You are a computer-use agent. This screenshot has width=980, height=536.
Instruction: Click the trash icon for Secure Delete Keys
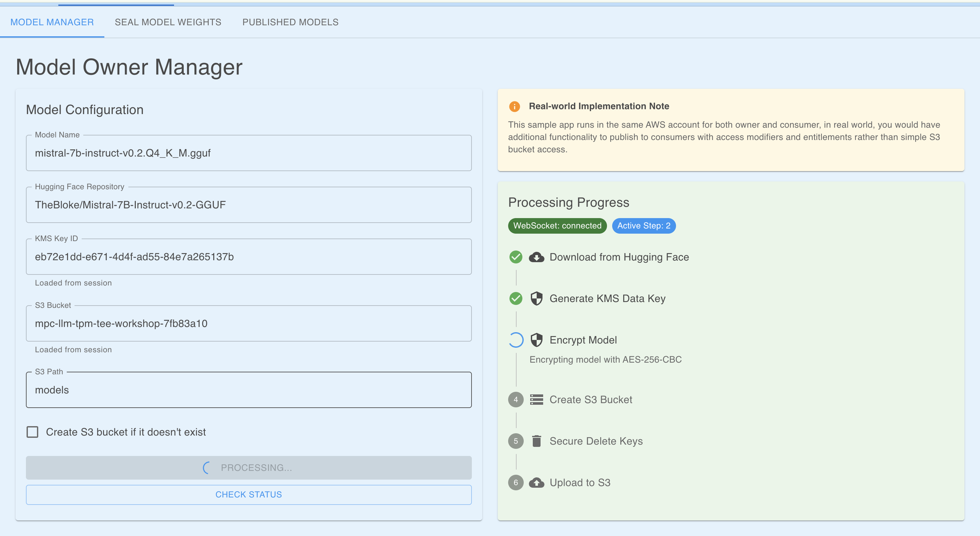[x=536, y=441]
